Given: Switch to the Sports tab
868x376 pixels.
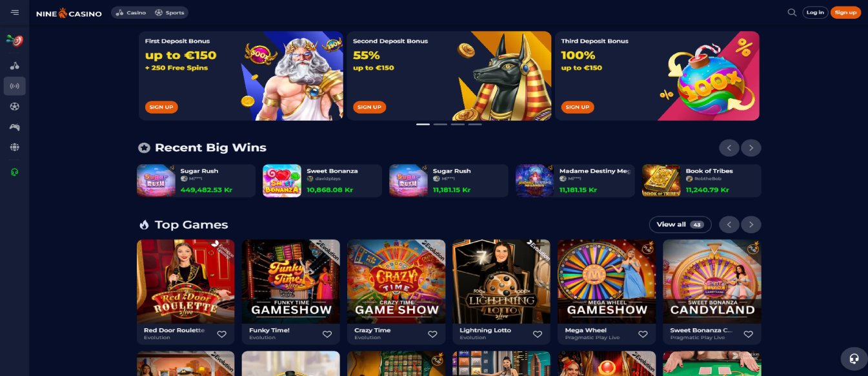Looking at the screenshot, I should click(x=169, y=12).
